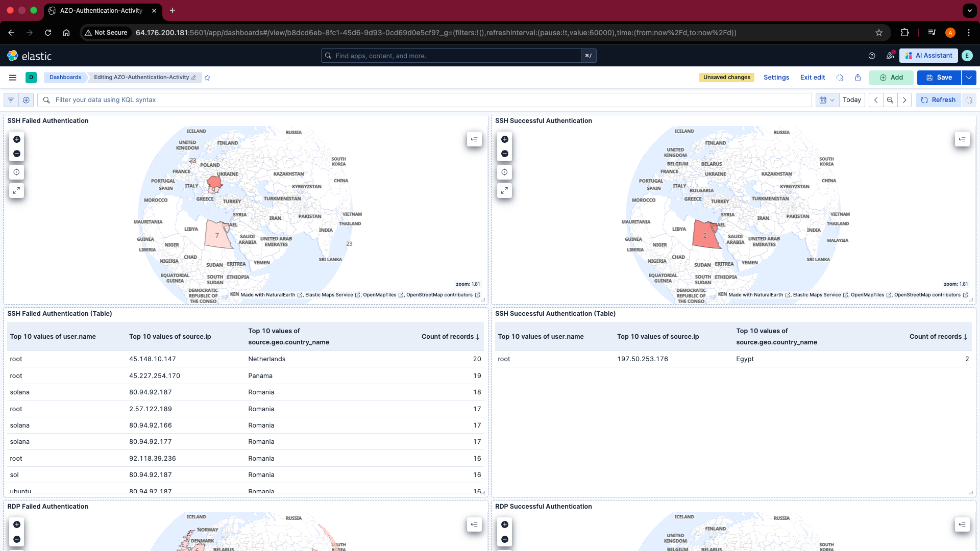
Task: Expand layers panel on SSH Successful map
Action: [x=962, y=139]
